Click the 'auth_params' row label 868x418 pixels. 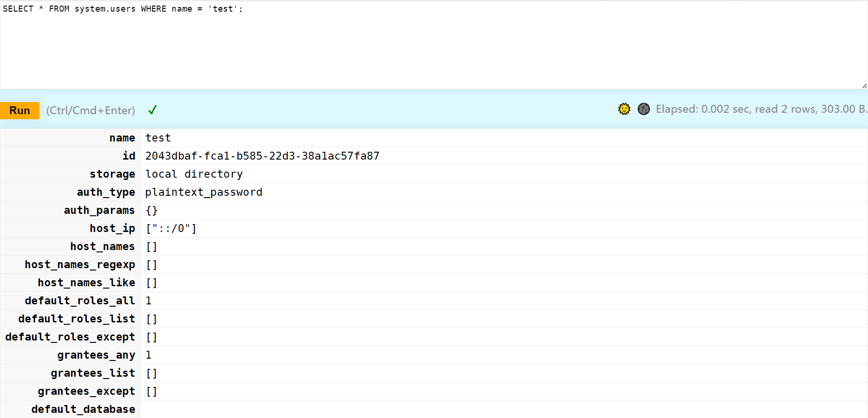(99, 210)
